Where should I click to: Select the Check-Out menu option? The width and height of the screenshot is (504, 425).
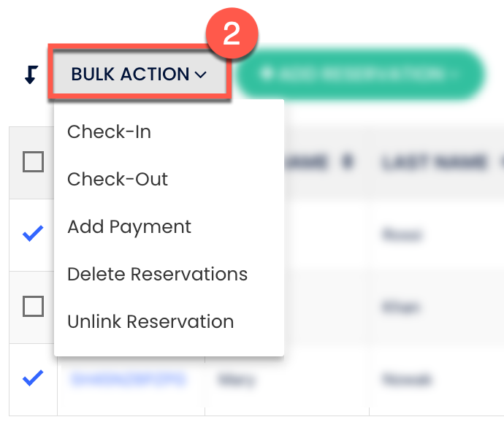click(x=118, y=180)
